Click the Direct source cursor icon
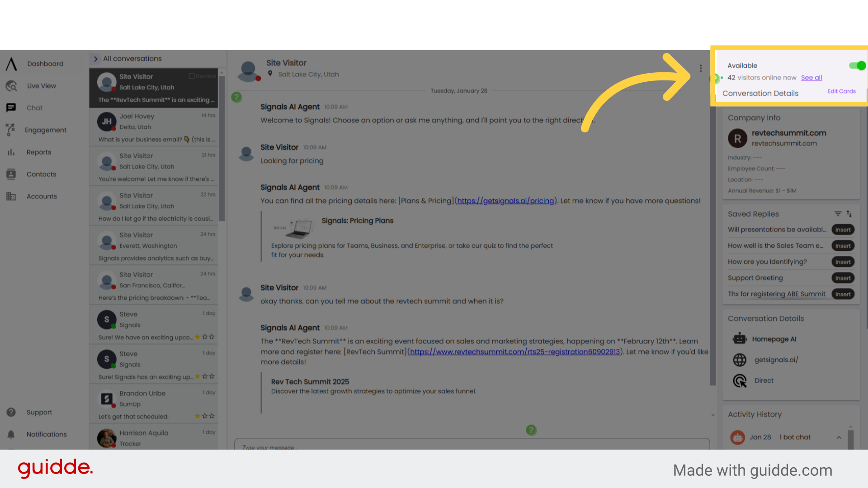The height and width of the screenshot is (488, 868). coord(740,380)
